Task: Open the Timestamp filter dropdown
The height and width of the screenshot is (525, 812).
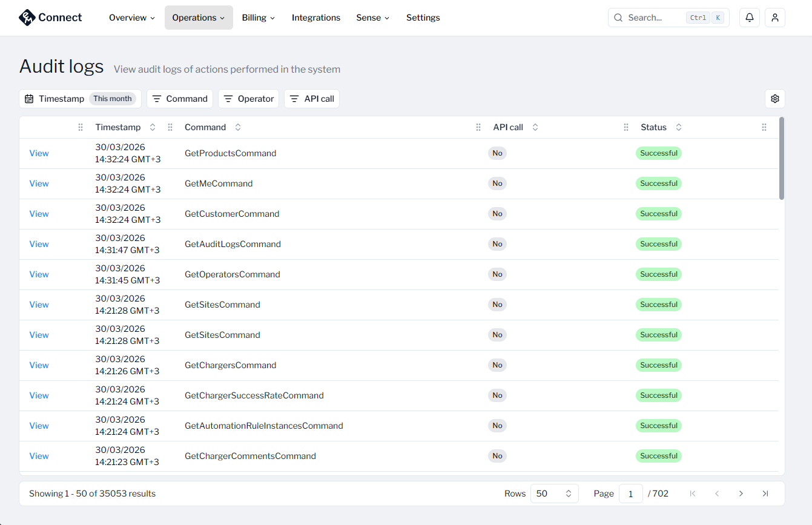Action: pyautogui.click(x=80, y=99)
